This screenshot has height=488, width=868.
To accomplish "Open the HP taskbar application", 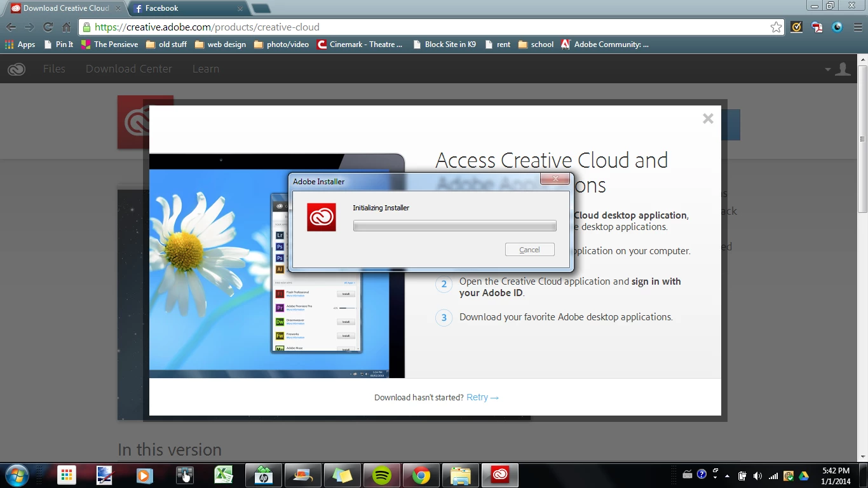I will (x=263, y=475).
